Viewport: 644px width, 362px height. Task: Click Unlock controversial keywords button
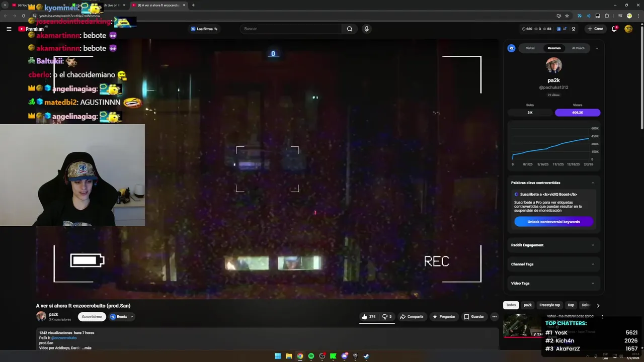[553, 222]
